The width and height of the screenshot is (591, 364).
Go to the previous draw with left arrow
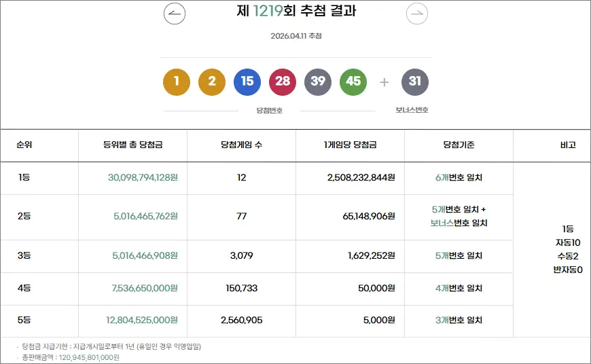click(x=175, y=14)
